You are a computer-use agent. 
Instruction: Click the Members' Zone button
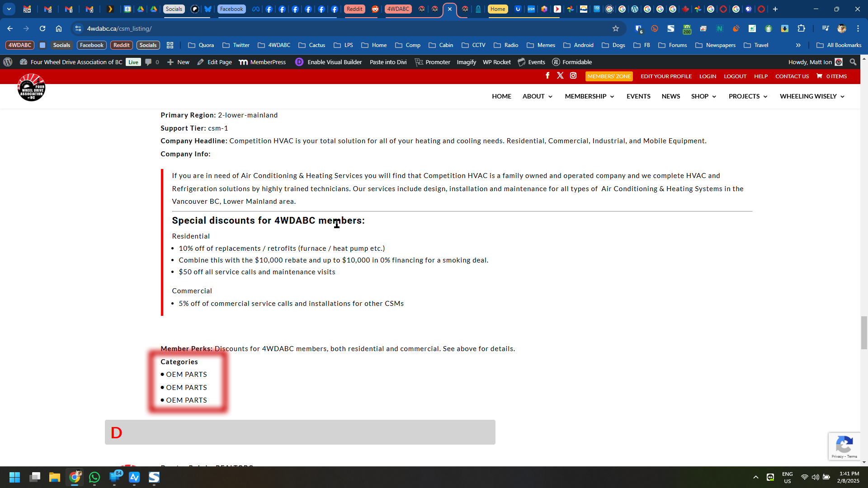(609, 76)
